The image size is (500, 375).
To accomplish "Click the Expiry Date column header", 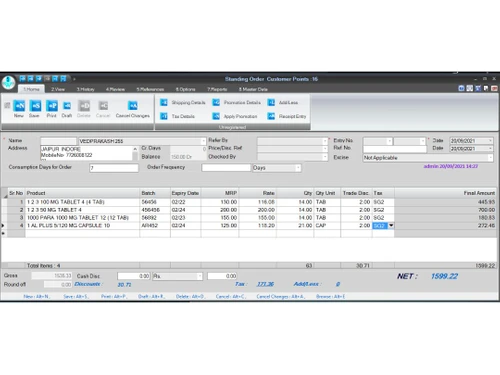I will [x=185, y=193].
